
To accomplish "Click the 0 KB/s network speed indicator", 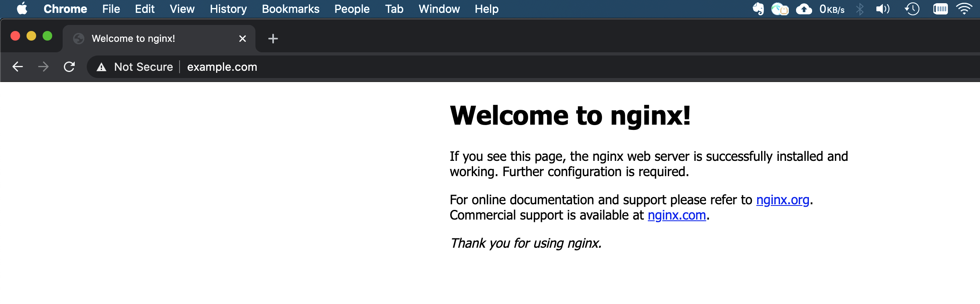I will coord(832,9).
